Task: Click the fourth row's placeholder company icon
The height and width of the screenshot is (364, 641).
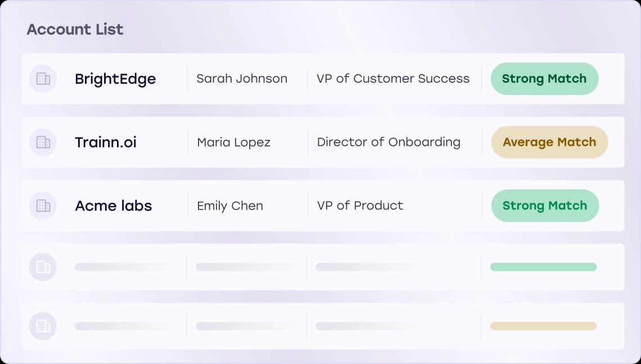Action: pyautogui.click(x=43, y=267)
